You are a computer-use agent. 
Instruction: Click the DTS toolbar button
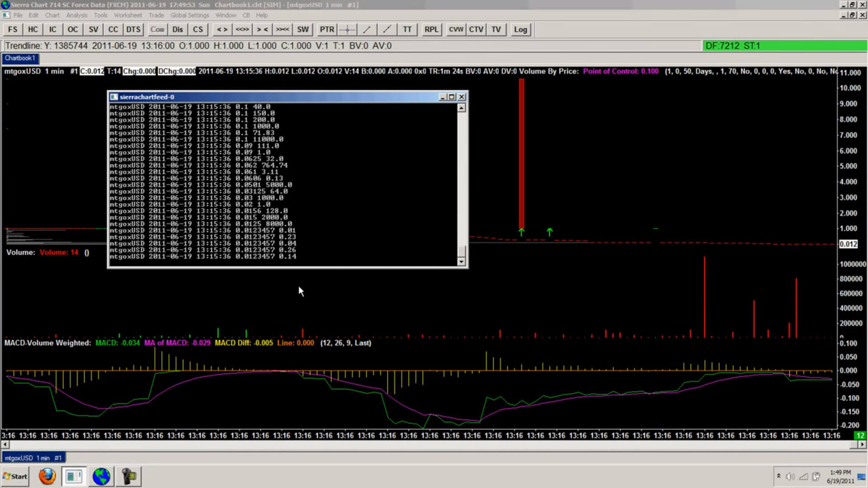(x=133, y=29)
